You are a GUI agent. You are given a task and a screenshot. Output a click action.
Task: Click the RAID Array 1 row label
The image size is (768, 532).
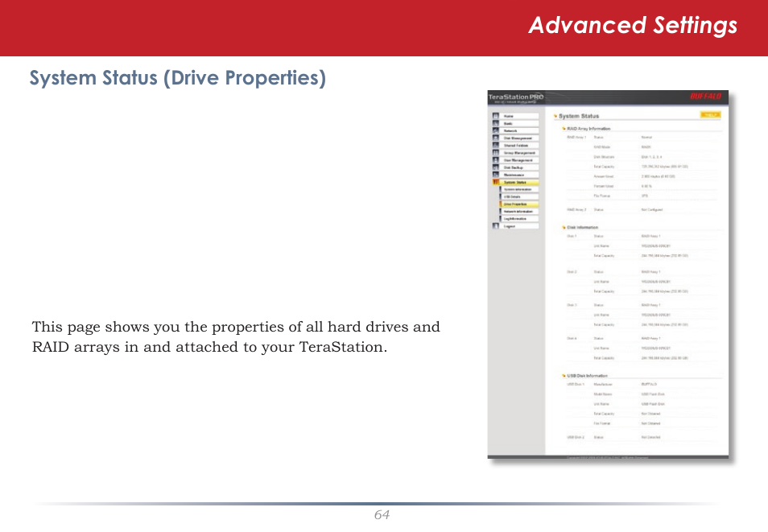click(x=576, y=138)
